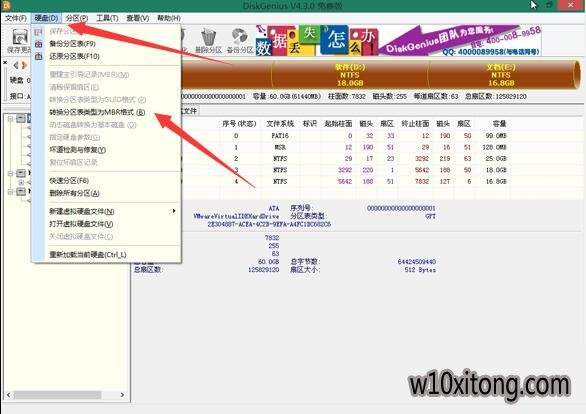This screenshot has width=586, height=414.
Task: Switch to the 浏览文件 tab
Action: pyautogui.click(x=189, y=111)
